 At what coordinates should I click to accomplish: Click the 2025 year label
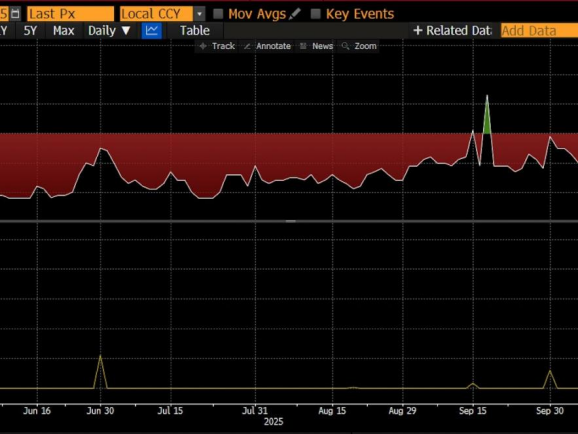(x=274, y=422)
